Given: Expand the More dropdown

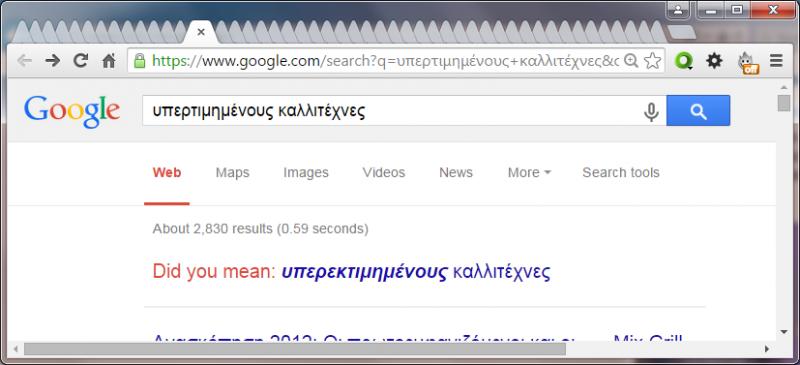Looking at the screenshot, I should [529, 173].
